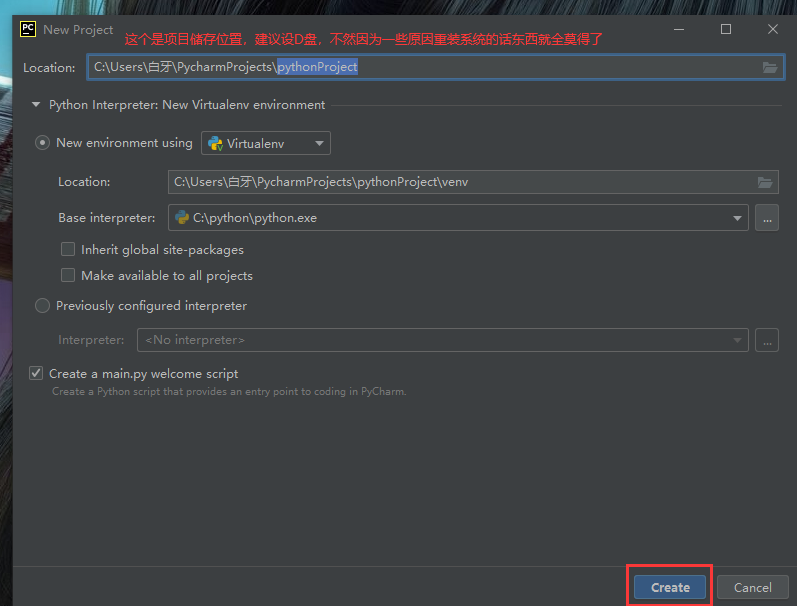The height and width of the screenshot is (606, 797).
Task: Click the description text about PyCharm entry point
Action: pyautogui.click(x=229, y=391)
